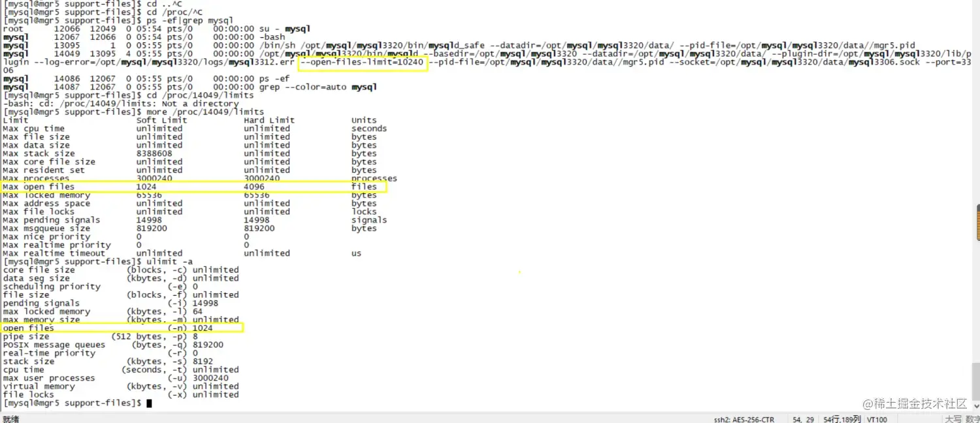
Task: Click the 'open files' ulimit row label
Action: [28, 328]
